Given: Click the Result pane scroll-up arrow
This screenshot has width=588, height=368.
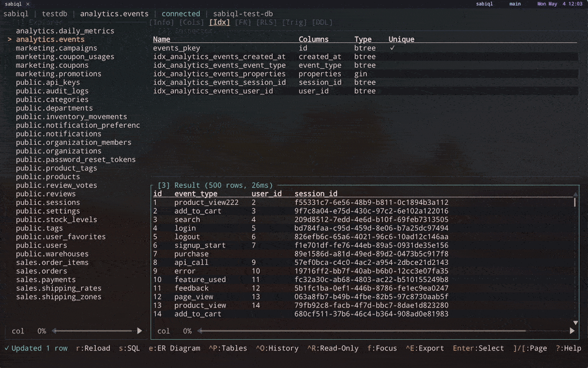Looking at the screenshot, I should pyautogui.click(x=576, y=194).
